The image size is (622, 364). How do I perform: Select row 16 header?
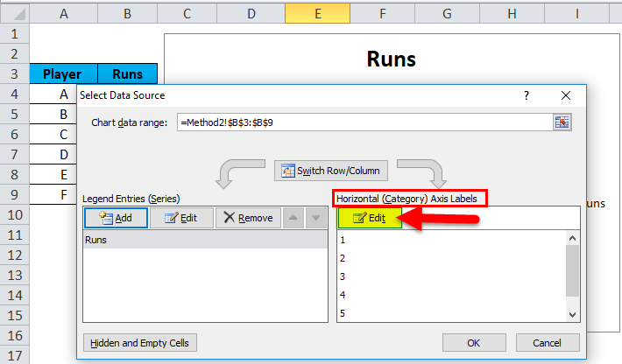[15, 335]
